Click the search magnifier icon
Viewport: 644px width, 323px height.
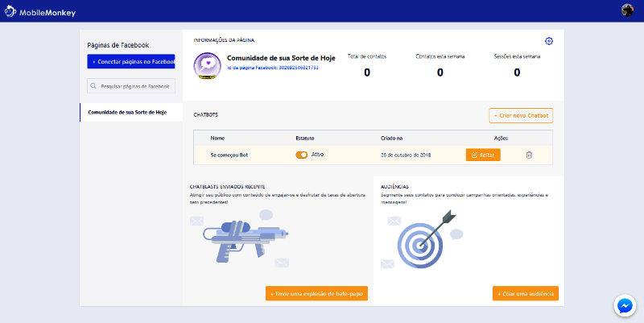pos(93,86)
